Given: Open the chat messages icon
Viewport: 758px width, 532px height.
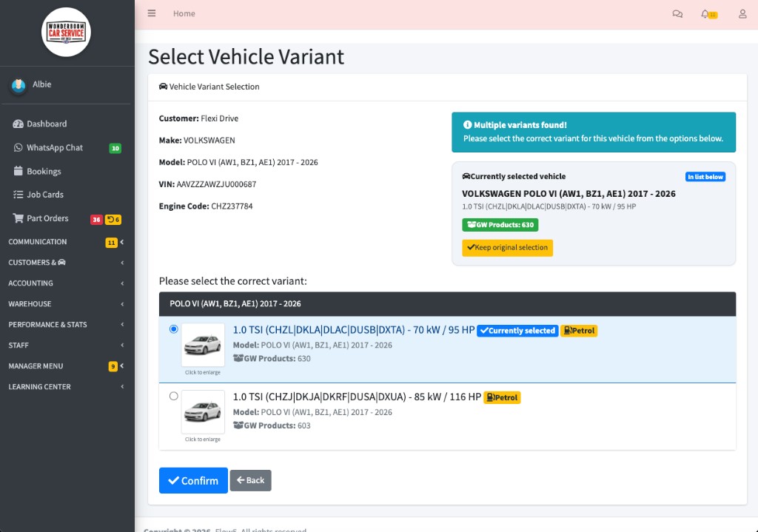Looking at the screenshot, I should click(677, 14).
